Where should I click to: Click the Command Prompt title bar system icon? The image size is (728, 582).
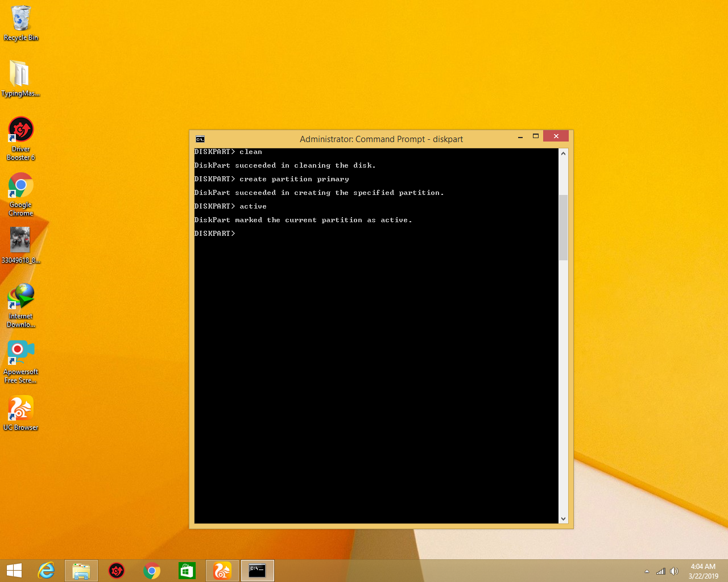(x=200, y=139)
